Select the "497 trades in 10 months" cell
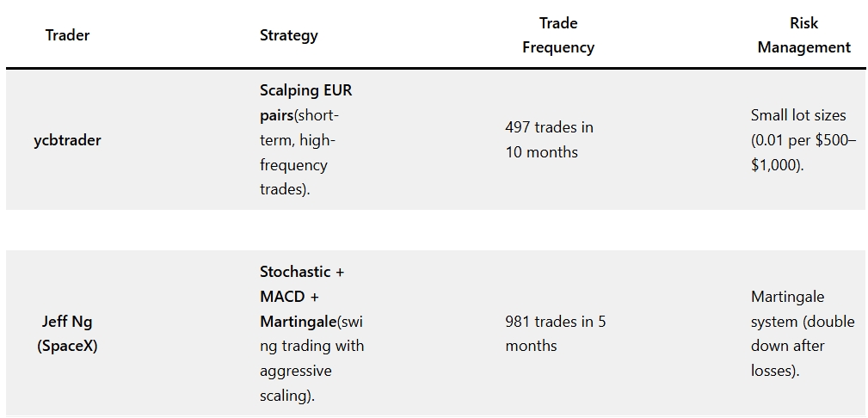868x418 pixels. 549,139
